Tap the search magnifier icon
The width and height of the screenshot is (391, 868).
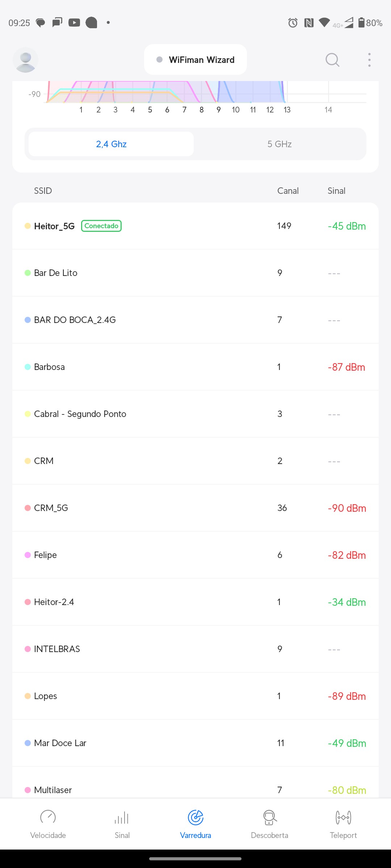point(332,60)
